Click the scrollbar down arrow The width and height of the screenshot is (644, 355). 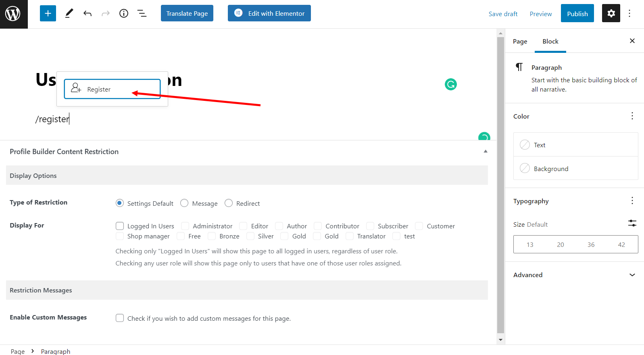(500, 340)
